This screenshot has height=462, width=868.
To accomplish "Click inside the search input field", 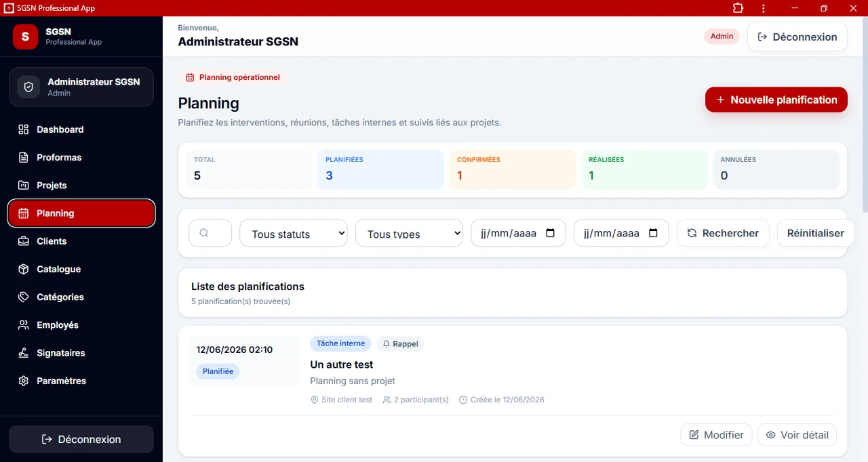I will tap(210, 233).
